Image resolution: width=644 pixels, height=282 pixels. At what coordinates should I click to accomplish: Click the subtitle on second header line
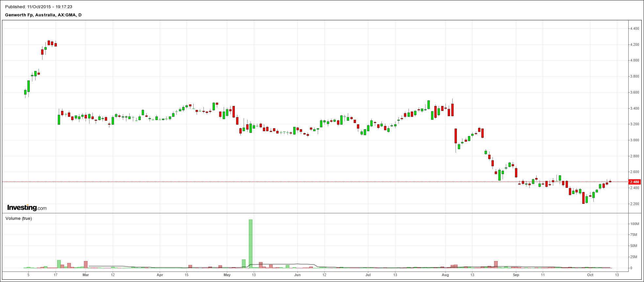coord(43,15)
